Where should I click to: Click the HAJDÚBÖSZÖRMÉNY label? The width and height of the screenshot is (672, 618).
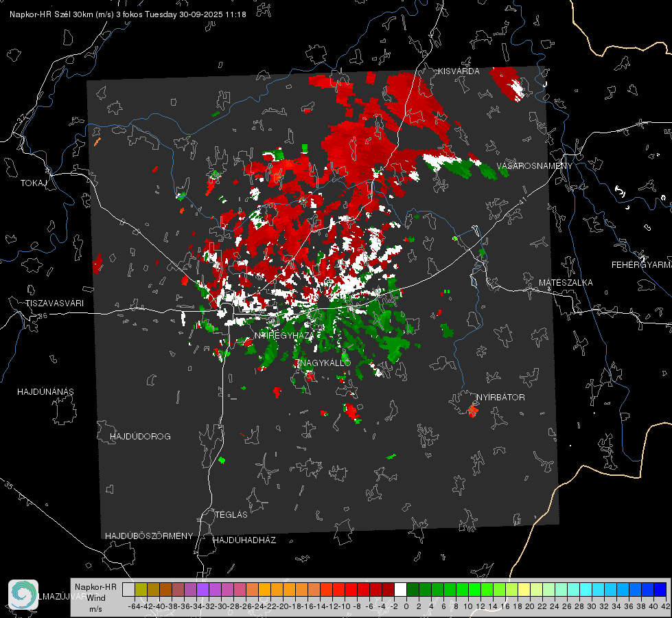149,536
